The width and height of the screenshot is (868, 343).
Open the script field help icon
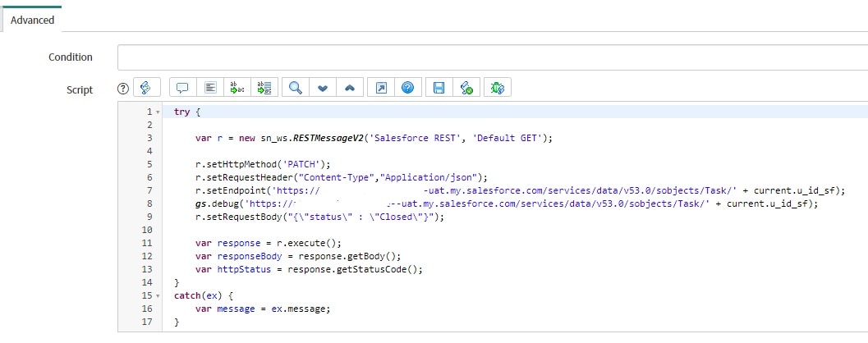[123, 89]
